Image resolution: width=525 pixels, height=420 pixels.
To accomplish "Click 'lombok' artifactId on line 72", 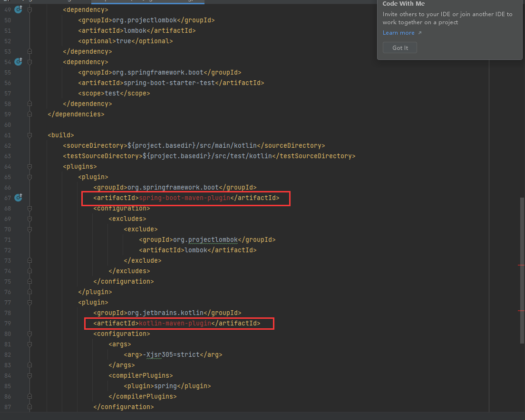I will click(196, 250).
